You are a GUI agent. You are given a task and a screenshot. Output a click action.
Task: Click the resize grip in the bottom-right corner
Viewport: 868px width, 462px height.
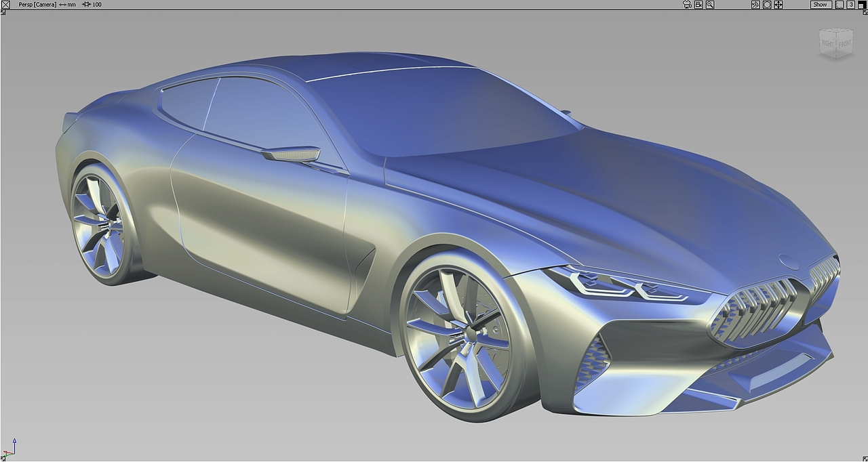865,459
